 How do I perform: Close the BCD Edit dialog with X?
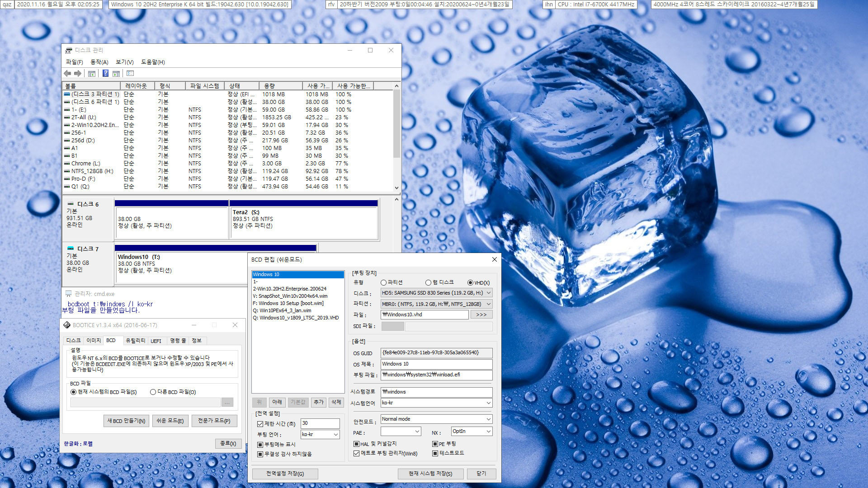coord(494,259)
